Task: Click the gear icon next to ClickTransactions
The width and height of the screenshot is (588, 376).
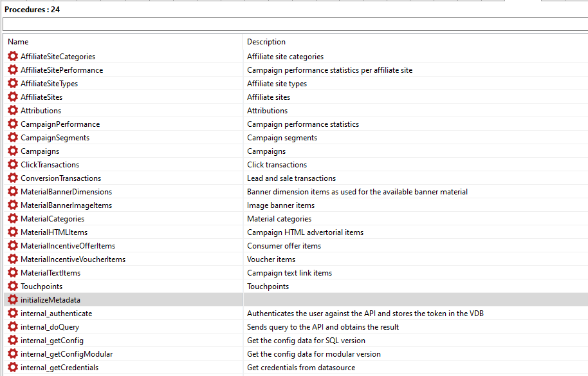Action: (x=13, y=165)
